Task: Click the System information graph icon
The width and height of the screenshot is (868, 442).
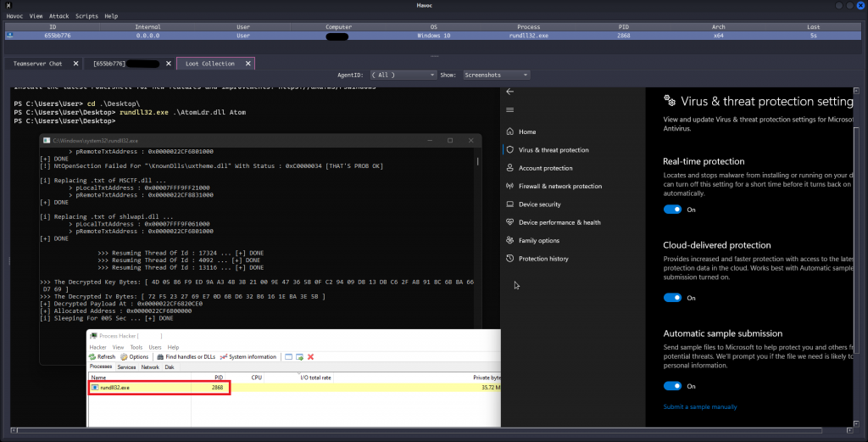Action: coord(224,356)
